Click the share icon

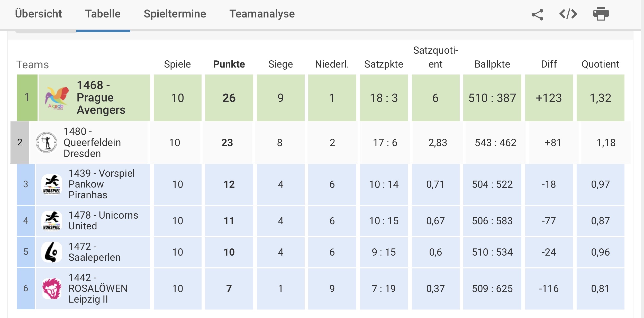tap(537, 15)
